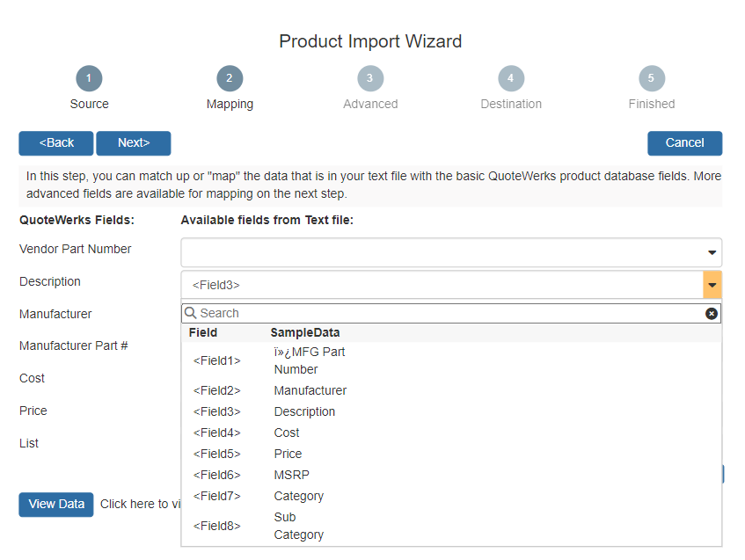This screenshot has width=745, height=560.
Task: Pick <Field4> Cost in dropdown list
Action: [x=286, y=433]
